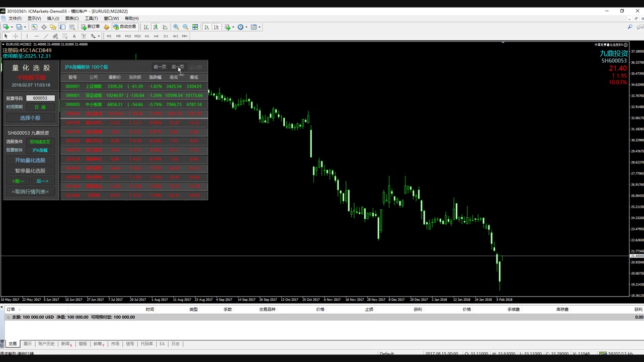Click the stock code field showing 600053
This screenshot has height=362, width=644.
point(40,98)
